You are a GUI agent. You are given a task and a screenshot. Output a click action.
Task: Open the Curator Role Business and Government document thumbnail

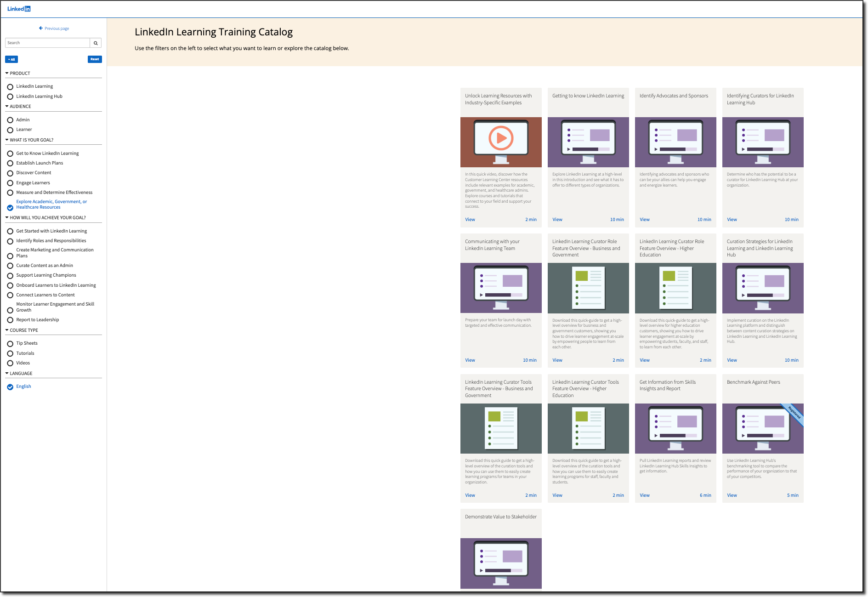[588, 288]
